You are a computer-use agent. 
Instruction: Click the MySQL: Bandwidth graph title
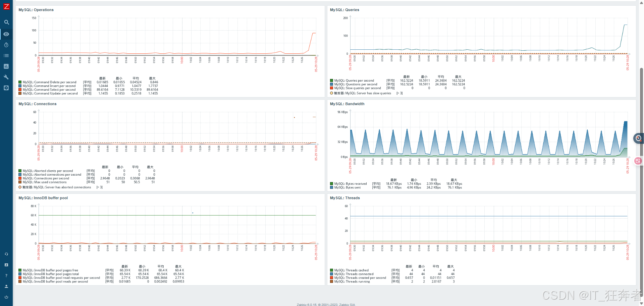click(x=347, y=104)
